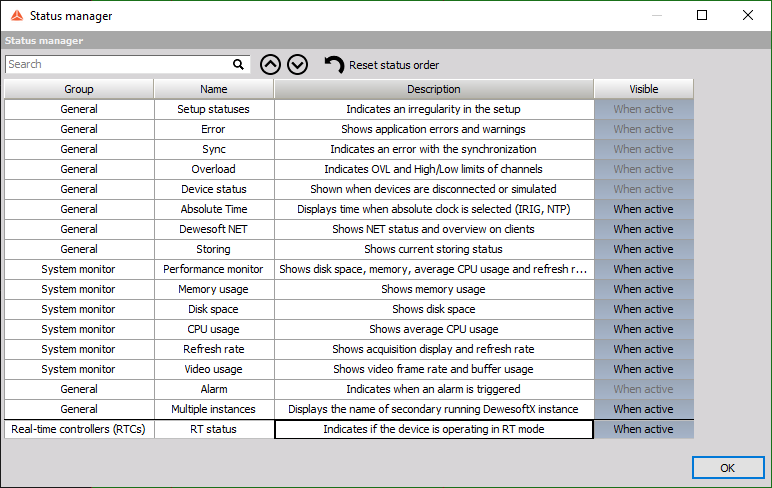Open Visible dropdown for Performance monitor

coord(643,269)
